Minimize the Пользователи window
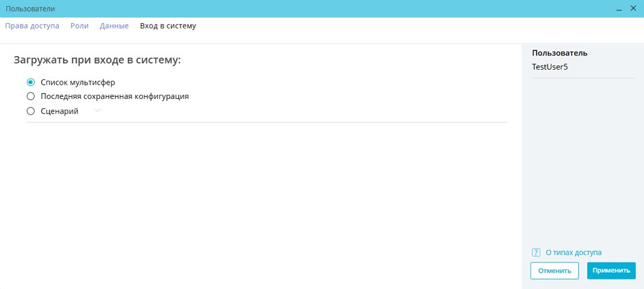 click(619, 9)
